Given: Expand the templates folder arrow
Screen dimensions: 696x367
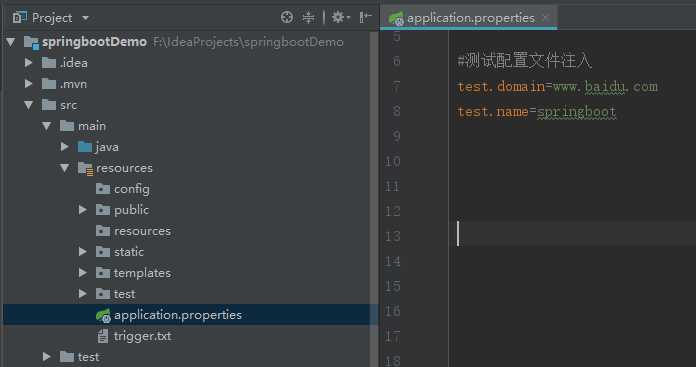Looking at the screenshot, I should click(x=83, y=272).
